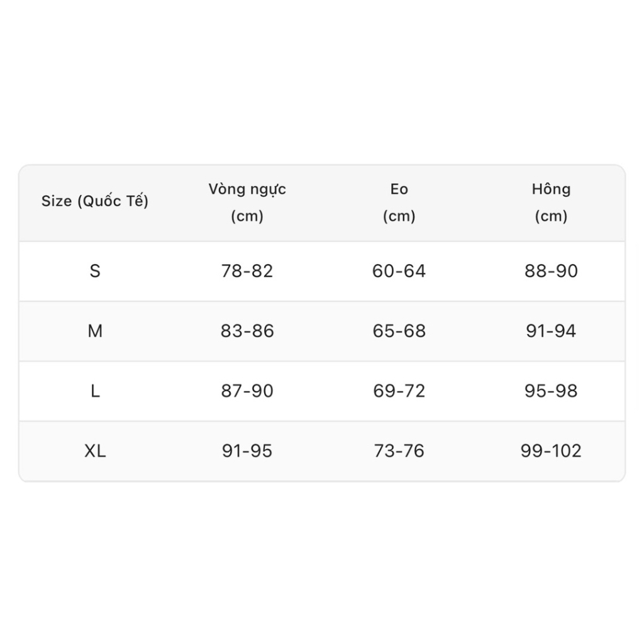Click the 73-76 waist value

click(x=399, y=451)
